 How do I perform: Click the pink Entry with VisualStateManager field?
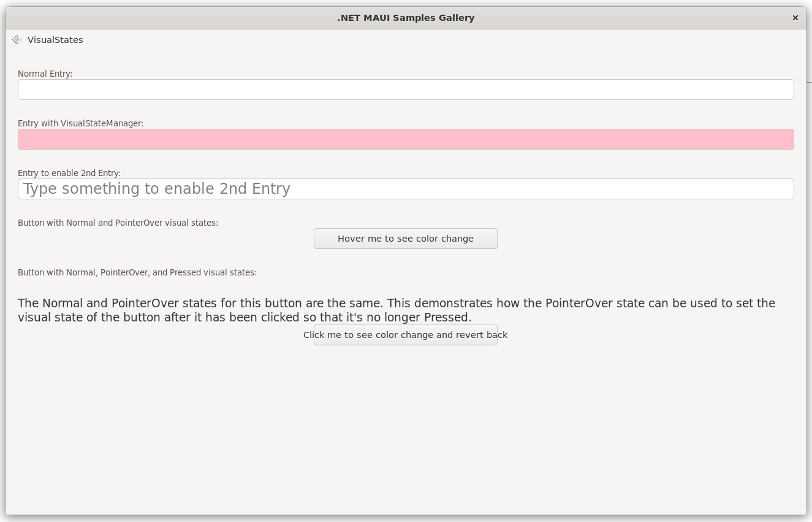click(404, 139)
